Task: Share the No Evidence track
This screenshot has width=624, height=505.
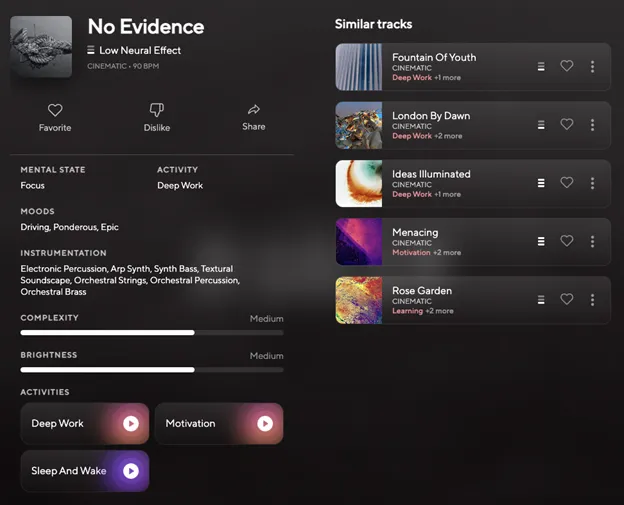Action: point(254,117)
